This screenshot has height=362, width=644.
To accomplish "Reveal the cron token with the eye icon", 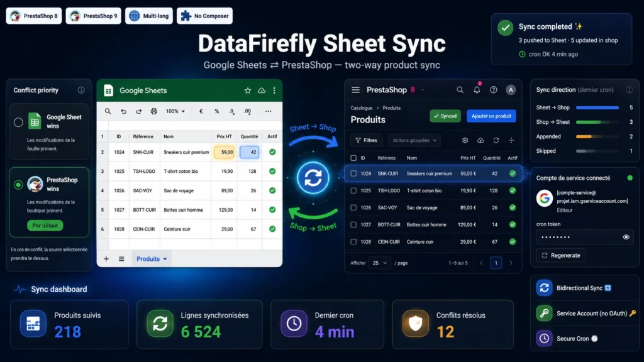I will 626,237.
